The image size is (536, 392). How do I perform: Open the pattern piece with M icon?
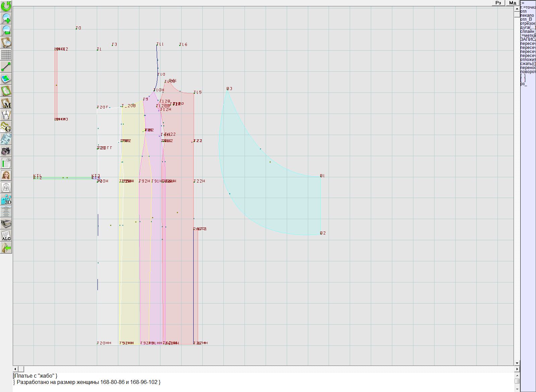click(6, 103)
